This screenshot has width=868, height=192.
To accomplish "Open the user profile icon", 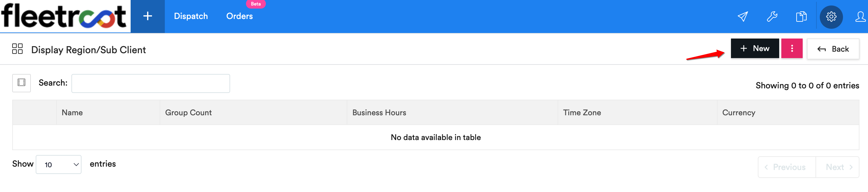I will [860, 16].
